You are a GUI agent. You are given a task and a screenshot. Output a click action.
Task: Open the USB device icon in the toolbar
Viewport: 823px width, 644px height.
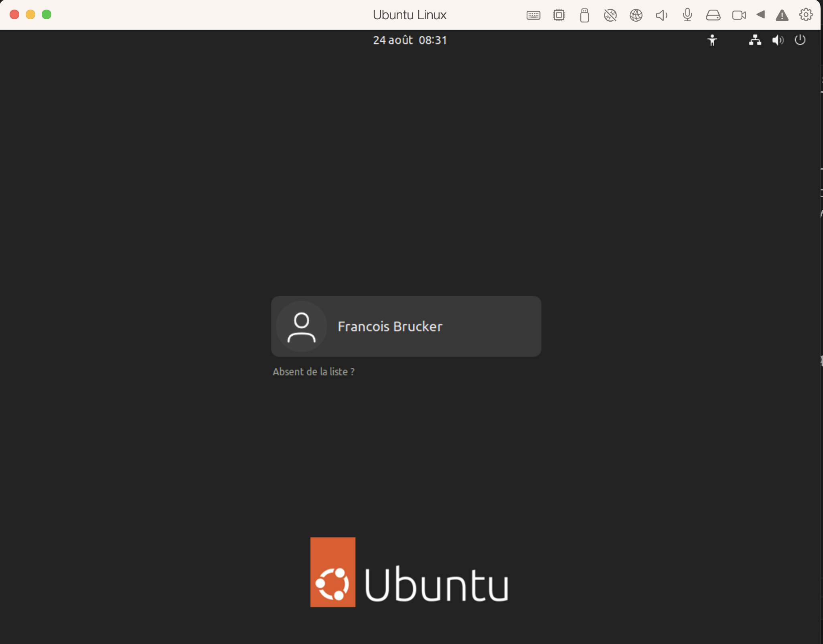[584, 15]
